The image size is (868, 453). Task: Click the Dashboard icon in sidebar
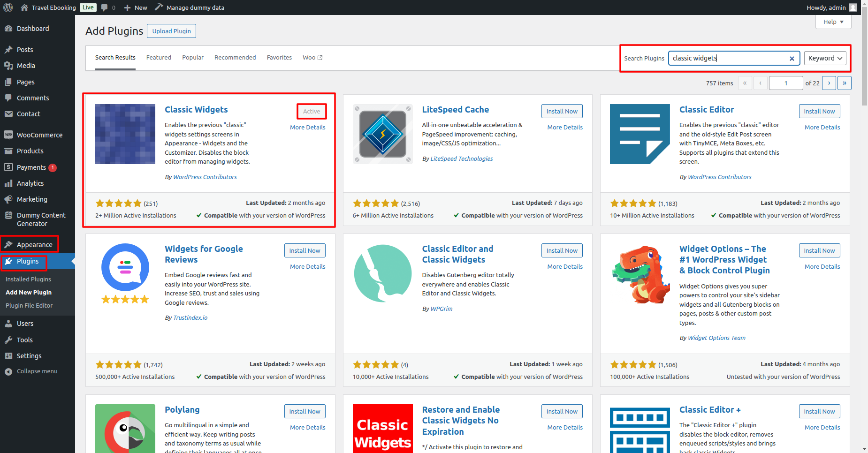tap(8, 29)
